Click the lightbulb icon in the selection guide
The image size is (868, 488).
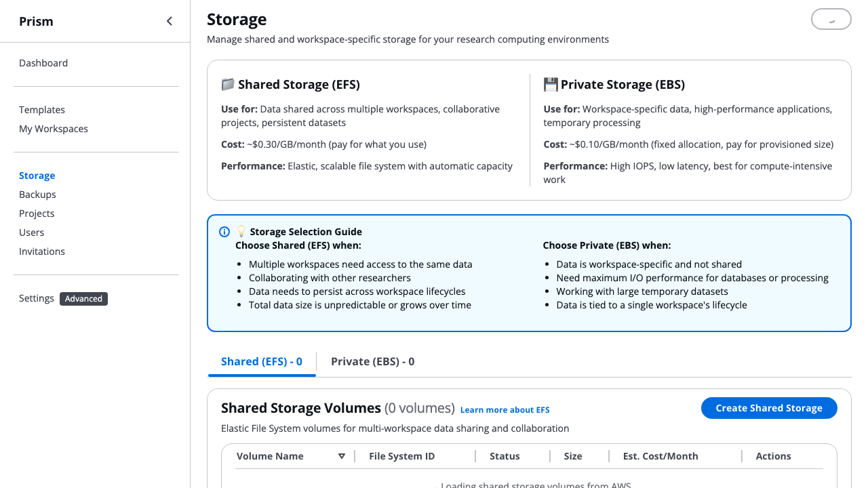(241, 232)
